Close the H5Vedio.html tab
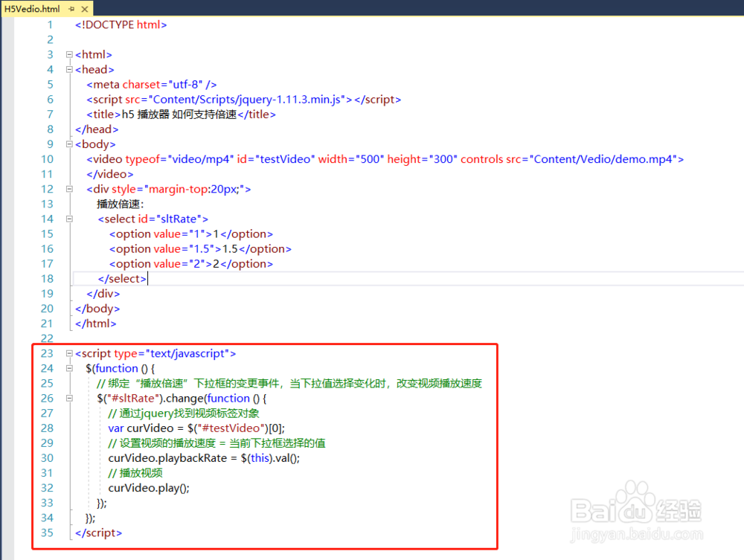 point(85,9)
